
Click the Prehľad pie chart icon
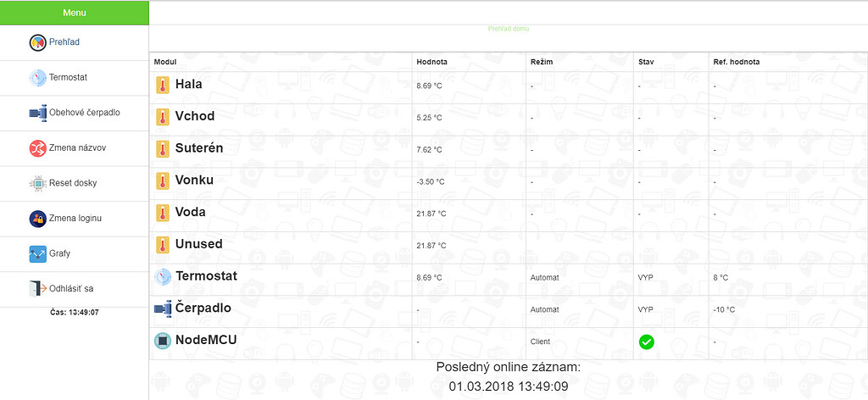[x=37, y=42]
